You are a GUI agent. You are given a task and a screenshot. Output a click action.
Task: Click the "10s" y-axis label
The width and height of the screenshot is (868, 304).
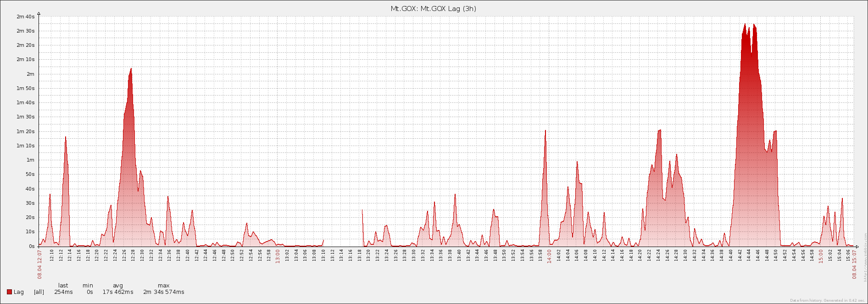pyautogui.click(x=30, y=232)
